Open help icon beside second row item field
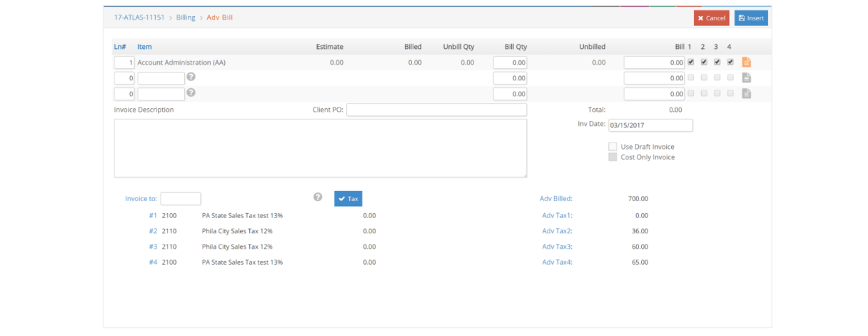The width and height of the screenshot is (868, 336). (x=191, y=77)
